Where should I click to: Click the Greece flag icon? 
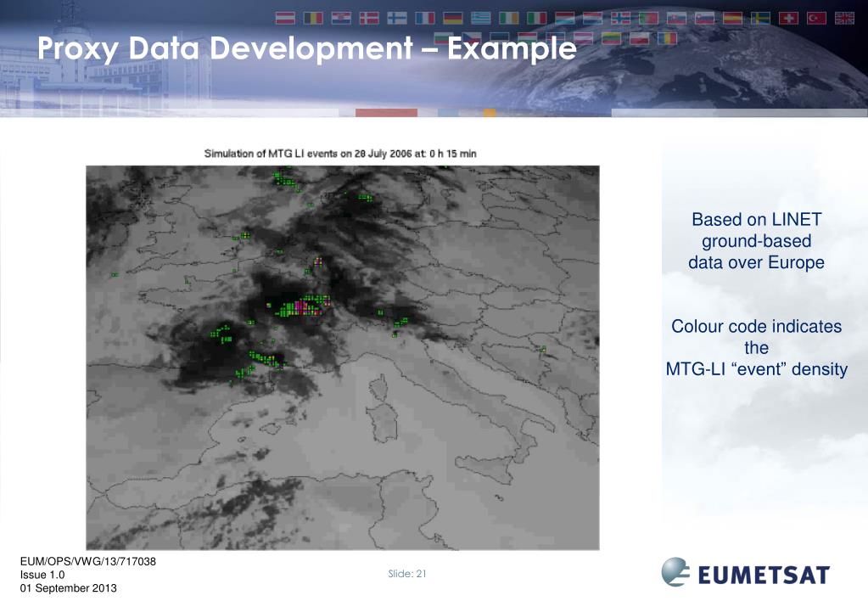click(x=480, y=19)
